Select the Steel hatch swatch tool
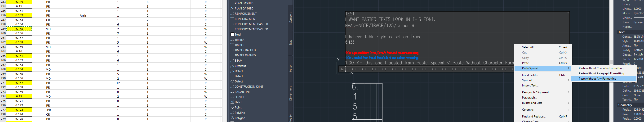644x122 pixels. [235, 35]
